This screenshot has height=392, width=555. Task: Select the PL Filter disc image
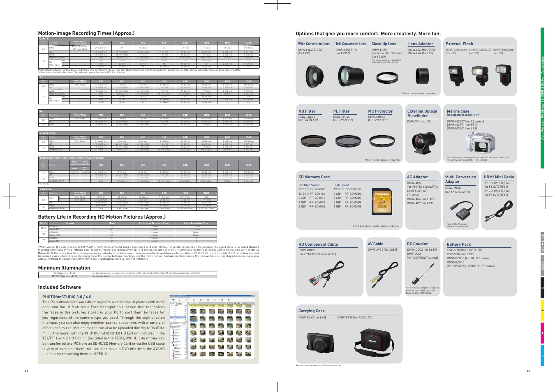click(348, 141)
